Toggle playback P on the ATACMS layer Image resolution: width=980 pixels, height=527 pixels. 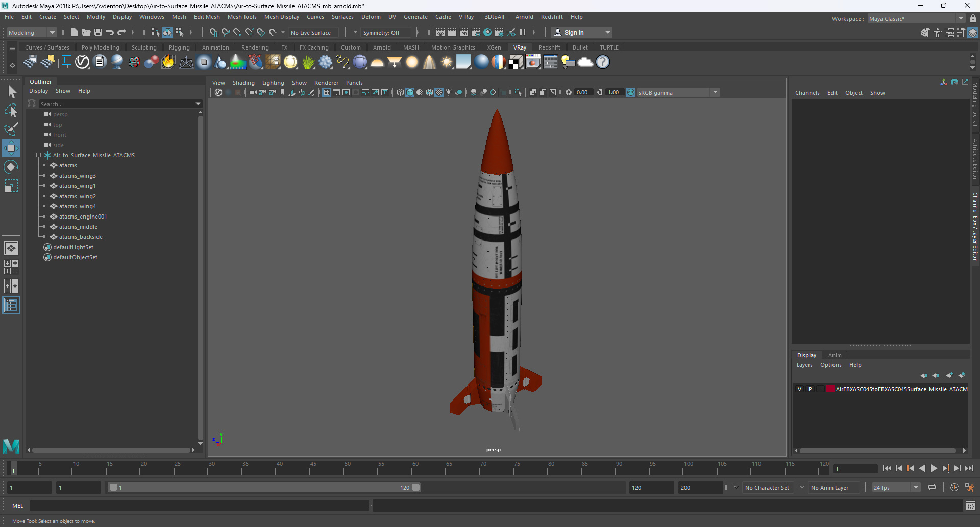tap(810, 389)
